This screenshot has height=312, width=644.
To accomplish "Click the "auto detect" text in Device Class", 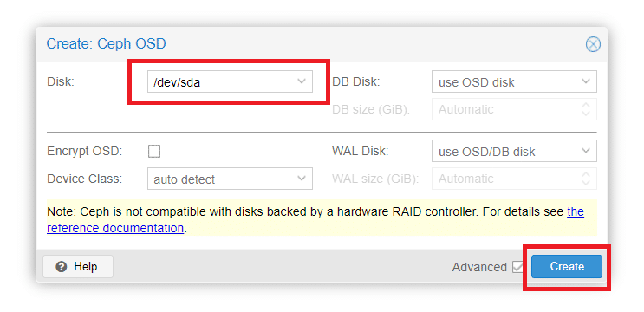I will [185, 179].
